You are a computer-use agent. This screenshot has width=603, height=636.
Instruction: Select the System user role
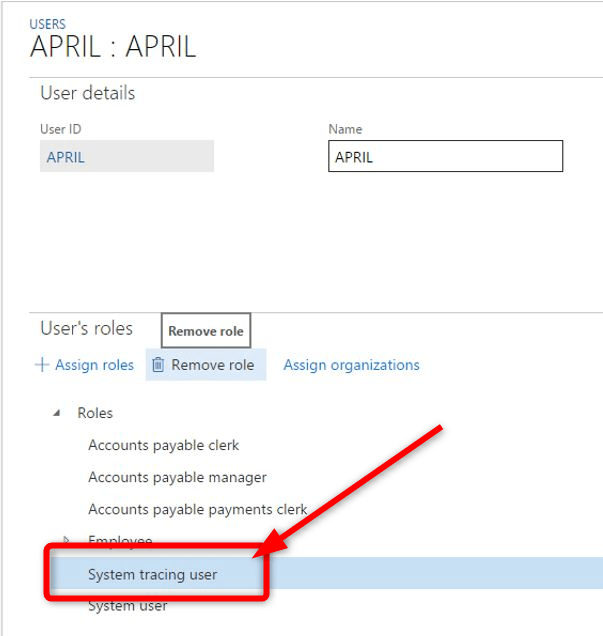pyautogui.click(x=127, y=606)
